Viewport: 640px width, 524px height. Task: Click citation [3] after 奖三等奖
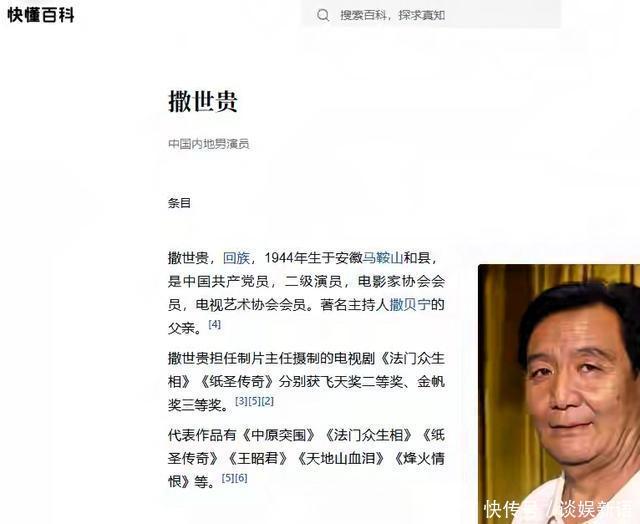click(x=241, y=401)
